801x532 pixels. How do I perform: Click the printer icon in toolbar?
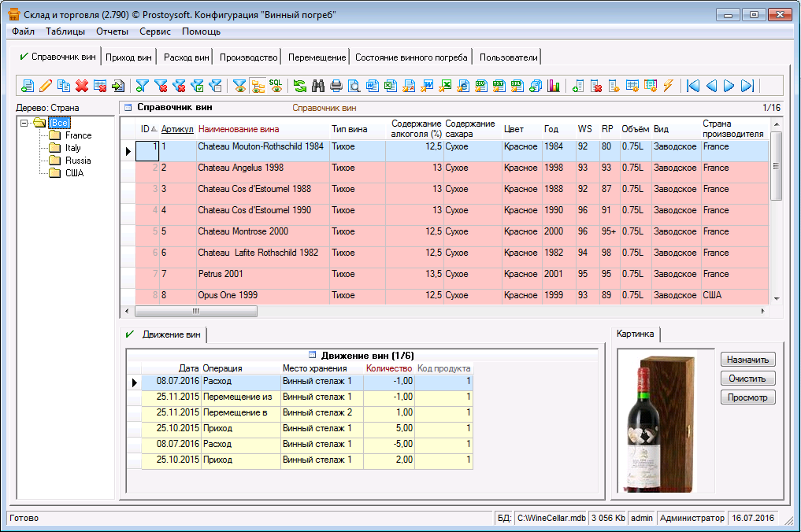[336, 86]
